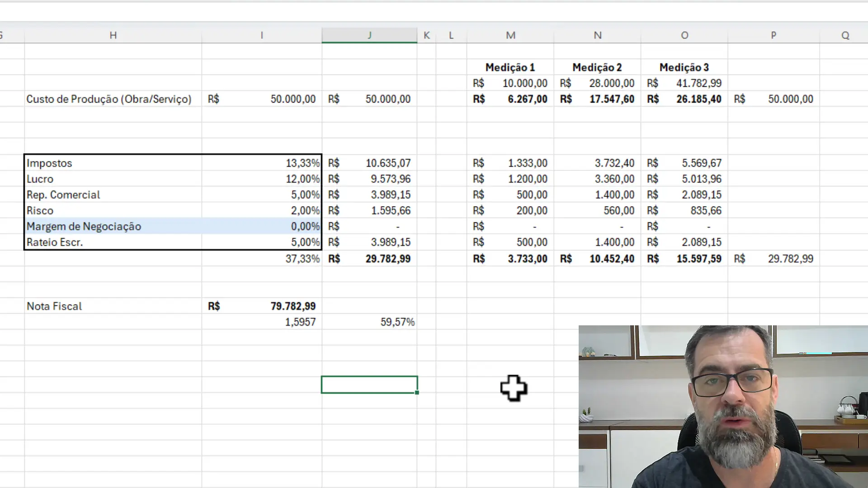868x488 pixels.
Task: Click the 1,5957 multiplier cell
Action: (x=300, y=322)
